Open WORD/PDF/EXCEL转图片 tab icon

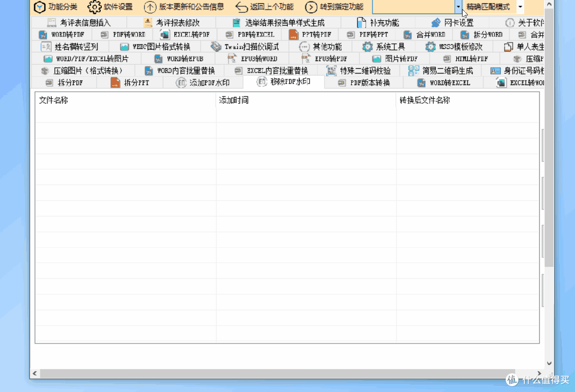(47, 59)
